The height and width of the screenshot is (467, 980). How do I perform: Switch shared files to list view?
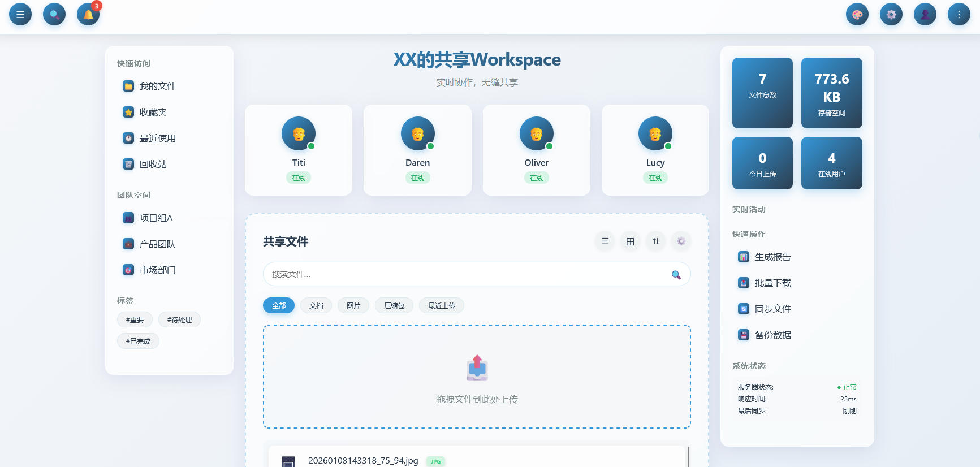[605, 241]
